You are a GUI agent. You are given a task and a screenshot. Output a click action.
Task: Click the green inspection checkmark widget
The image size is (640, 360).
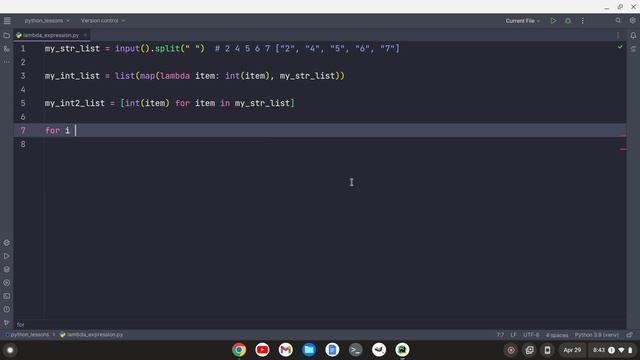(x=620, y=47)
